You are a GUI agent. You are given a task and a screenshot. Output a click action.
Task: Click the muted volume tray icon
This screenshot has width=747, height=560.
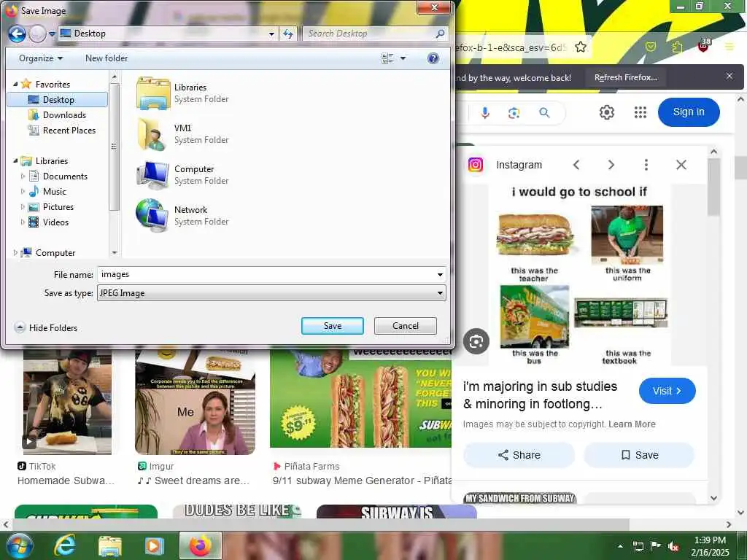tap(673, 546)
